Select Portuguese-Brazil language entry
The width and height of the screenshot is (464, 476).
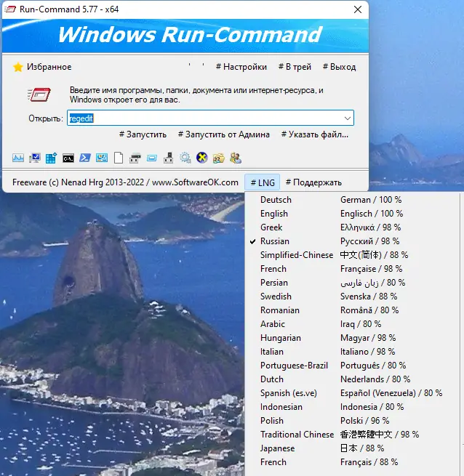point(353,366)
